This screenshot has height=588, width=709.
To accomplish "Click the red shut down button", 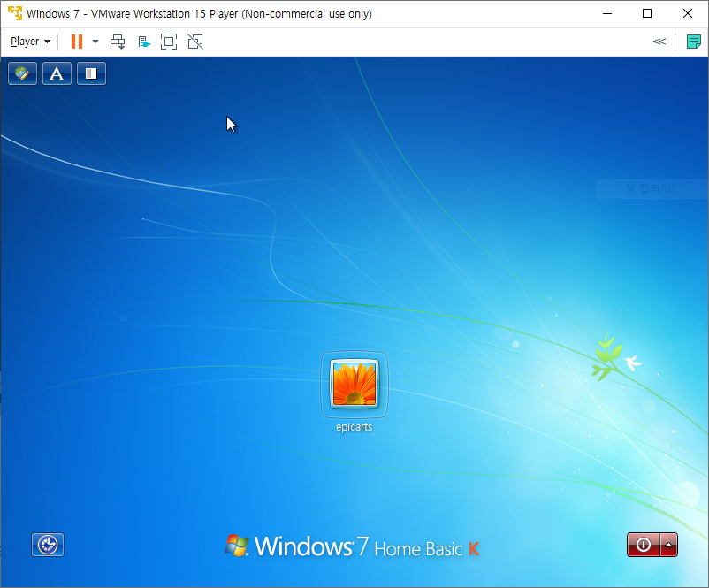I will click(x=644, y=545).
